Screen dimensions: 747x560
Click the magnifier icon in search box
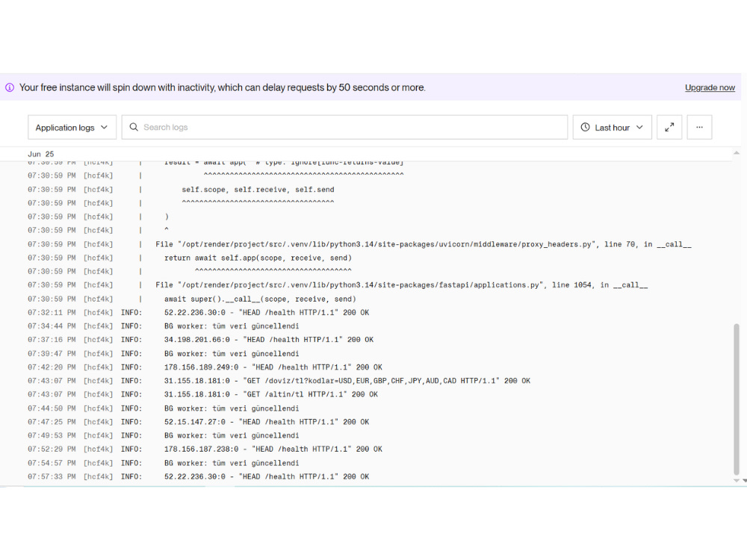point(134,127)
